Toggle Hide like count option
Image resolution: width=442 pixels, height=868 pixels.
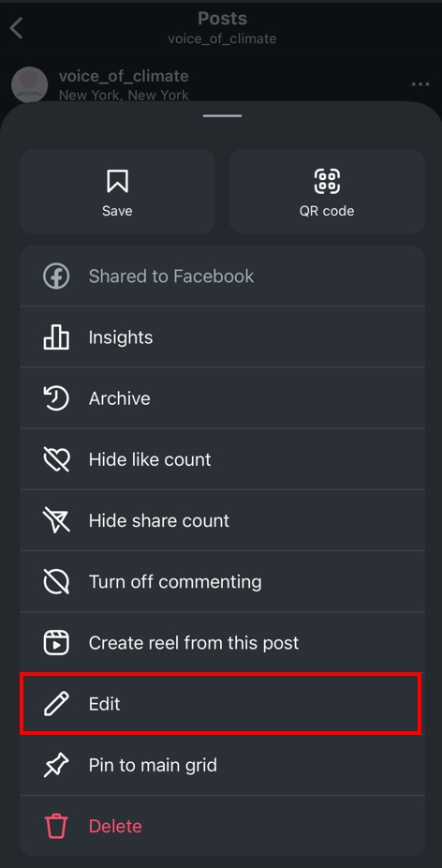pos(222,459)
